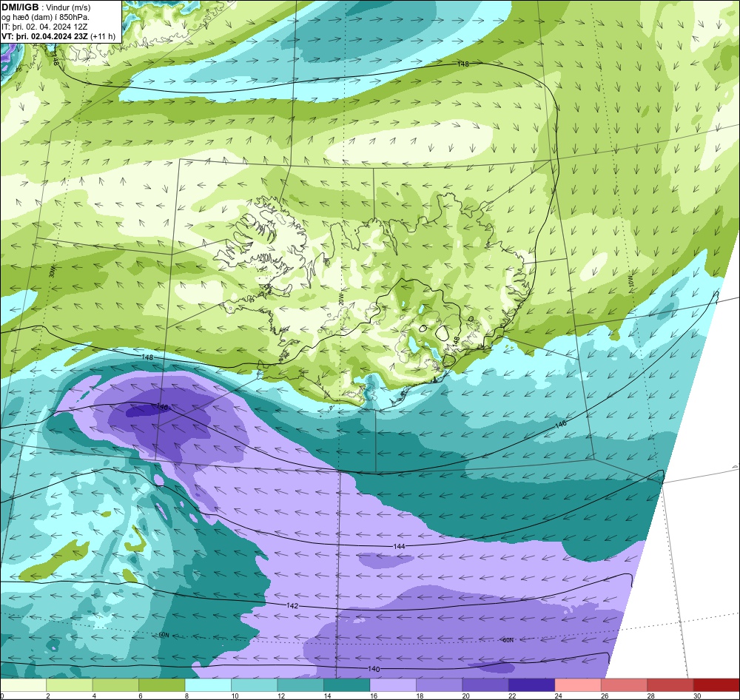The image size is (740, 700).
Task: Click the 'IT: þri. 02. 04. 2024 12Z' line
Action: (x=44, y=27)
